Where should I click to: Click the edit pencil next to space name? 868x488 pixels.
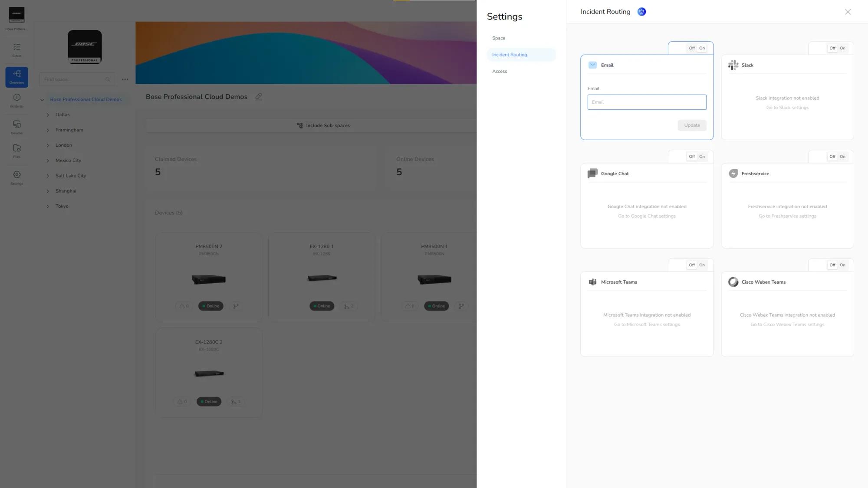258,97
